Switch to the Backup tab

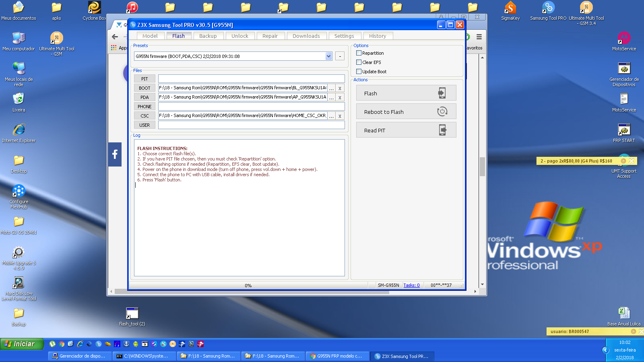[x=208, y=36]
